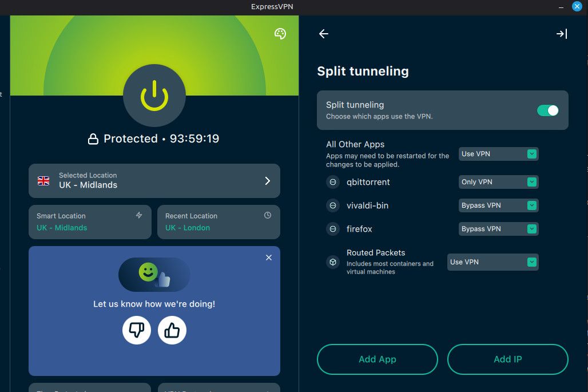Minimize the ExpressVPN window
The width and height of the screenshot is (588, 392).
561,7
